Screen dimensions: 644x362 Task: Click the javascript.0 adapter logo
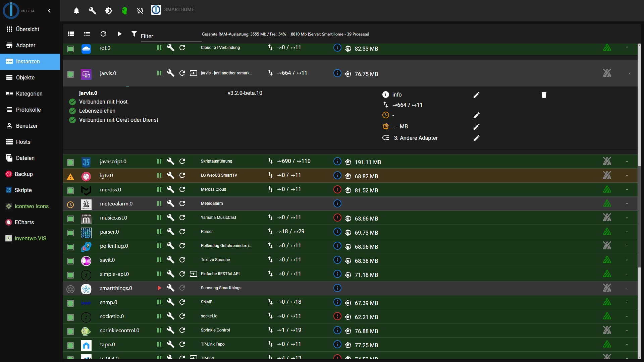coord(86,163)
